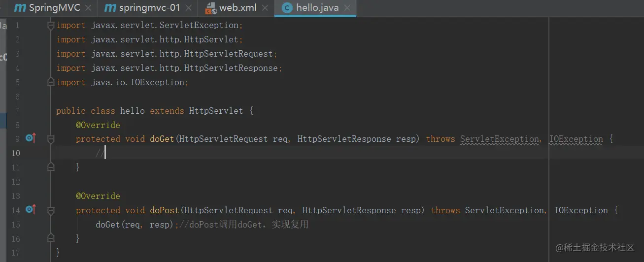Close the hello.java tab
The image size is (644, 262).
(347, 8)
